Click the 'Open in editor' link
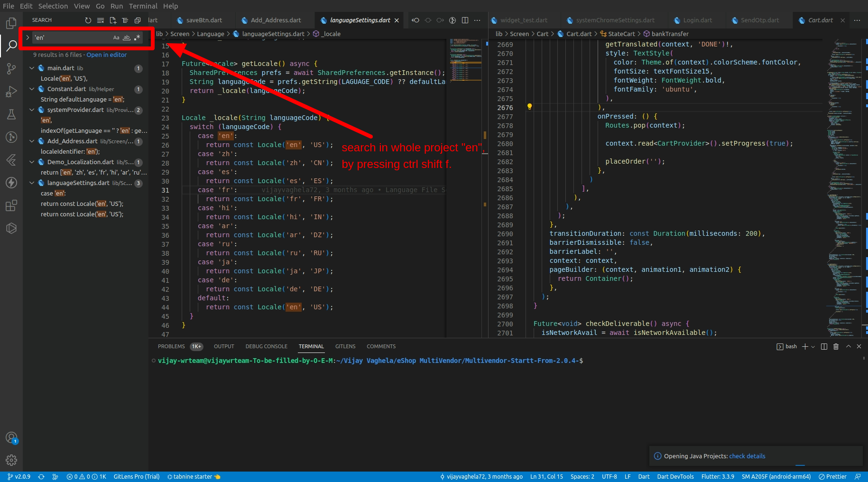 [106, 55]
